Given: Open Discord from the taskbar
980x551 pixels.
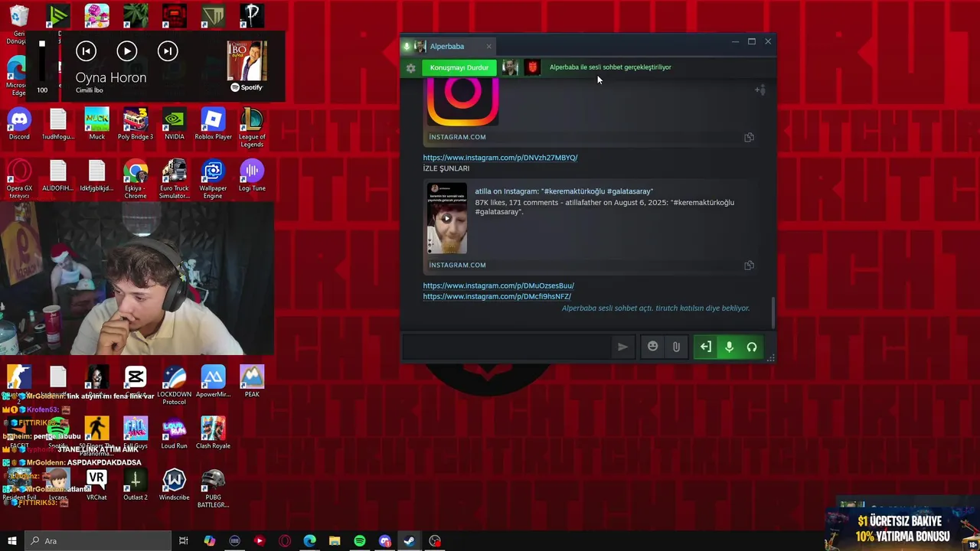Looking at the screenshot, I should 385,541.
